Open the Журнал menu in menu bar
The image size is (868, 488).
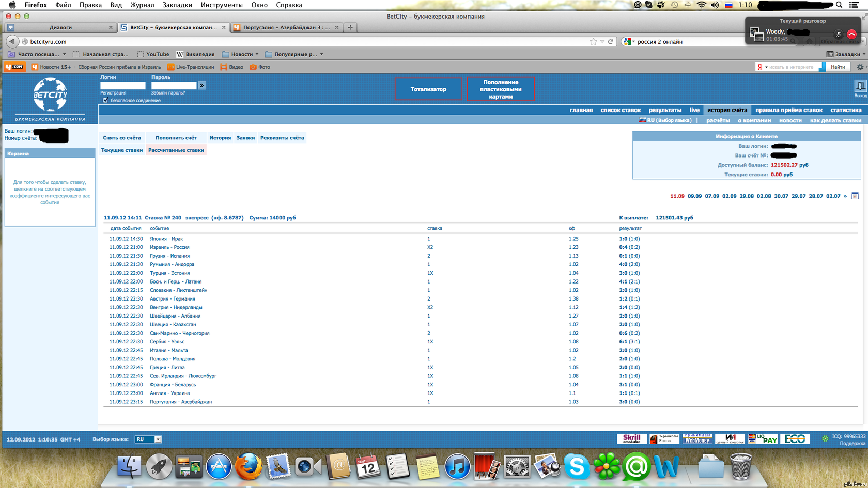click(142, 5)
